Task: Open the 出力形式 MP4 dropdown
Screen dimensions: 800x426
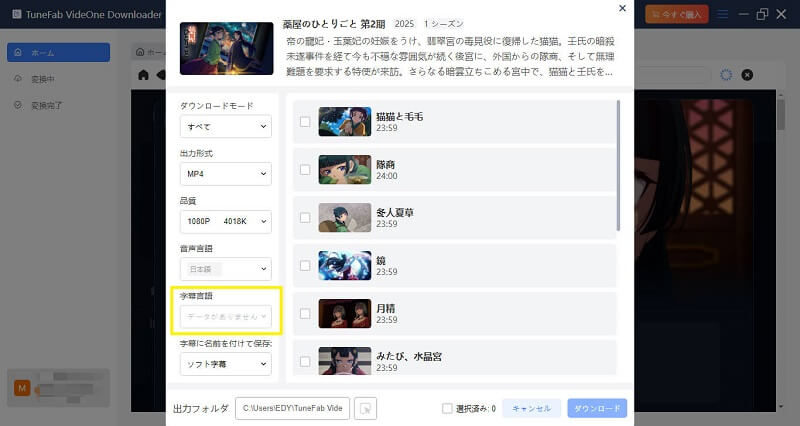Action: pos(226,173)
